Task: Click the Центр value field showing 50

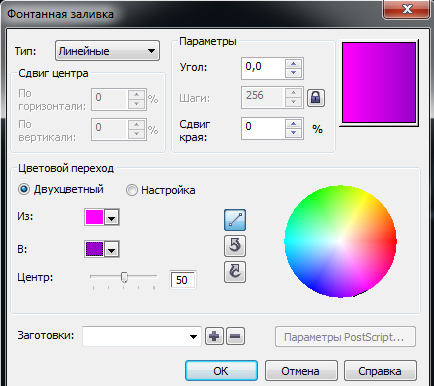Action: pos(183,280)
